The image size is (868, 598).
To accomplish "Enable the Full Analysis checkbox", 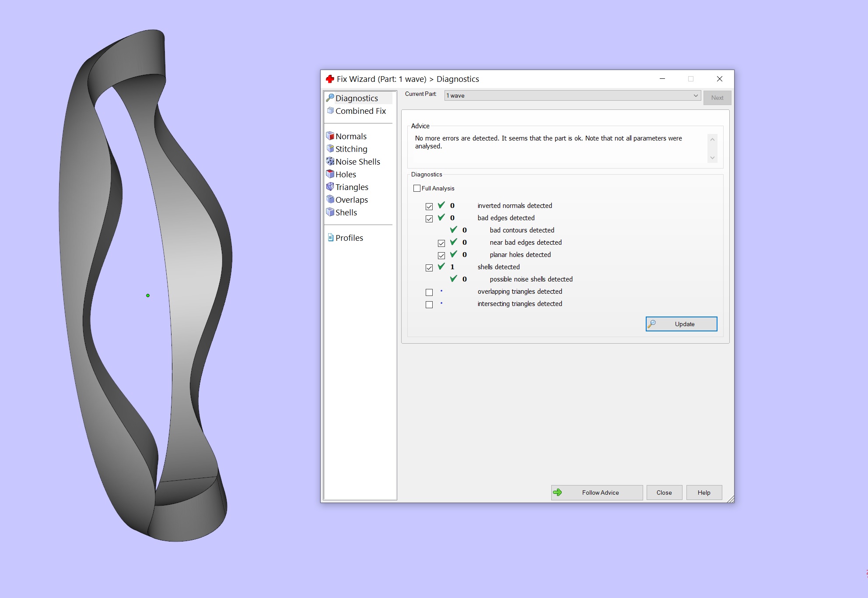I will pyautogui.click(x=417, y=188).
